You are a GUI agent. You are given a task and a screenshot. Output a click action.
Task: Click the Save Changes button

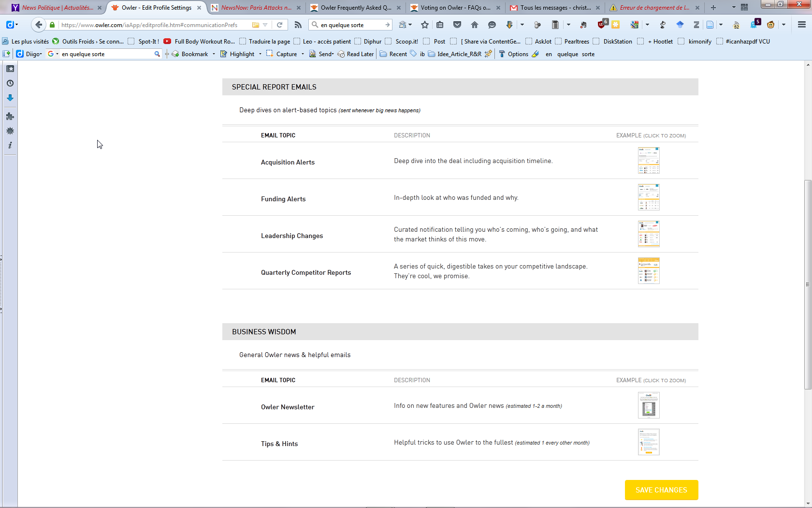click(661, 490)
